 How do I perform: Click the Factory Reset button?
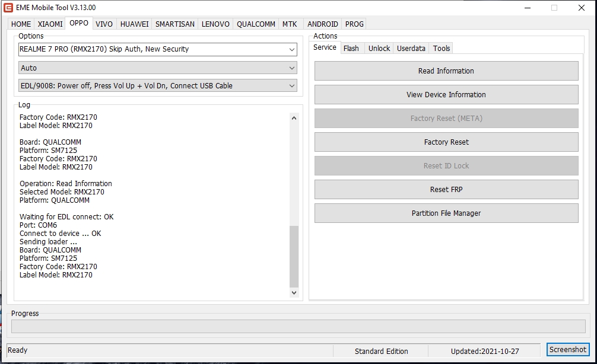pyautogui.click(x=446, y=142)
